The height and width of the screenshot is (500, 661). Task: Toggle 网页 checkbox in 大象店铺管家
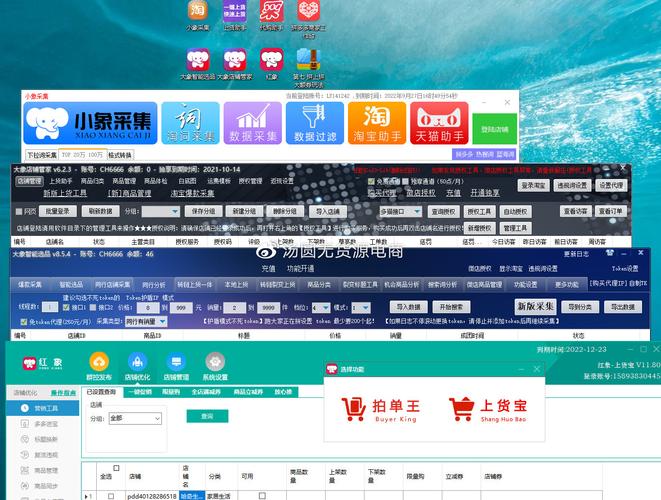(x=19, y=212)
